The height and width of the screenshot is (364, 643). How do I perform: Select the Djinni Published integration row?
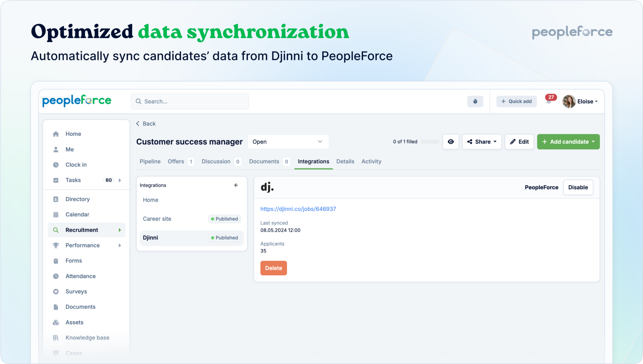(x=191, y=238)
